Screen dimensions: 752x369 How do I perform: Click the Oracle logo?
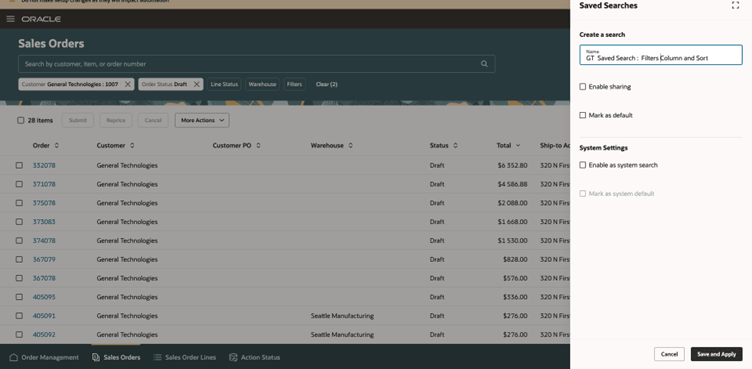pyautogui.click(x=41, y=19)
